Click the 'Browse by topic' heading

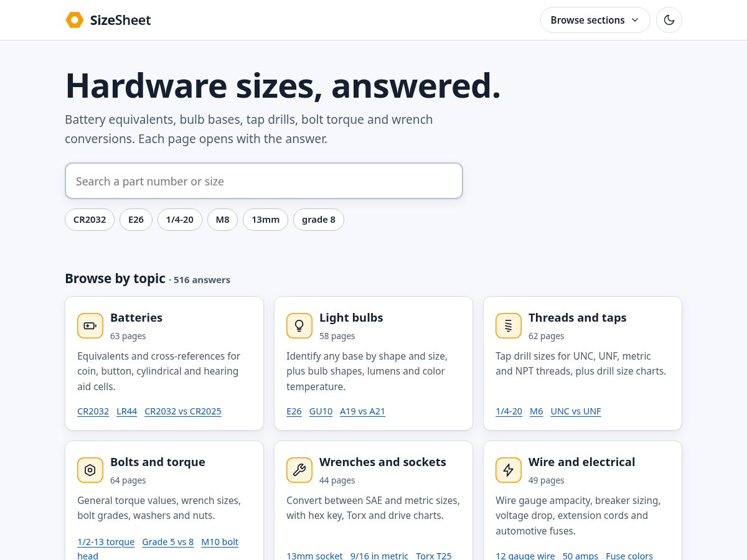point(115,278)
